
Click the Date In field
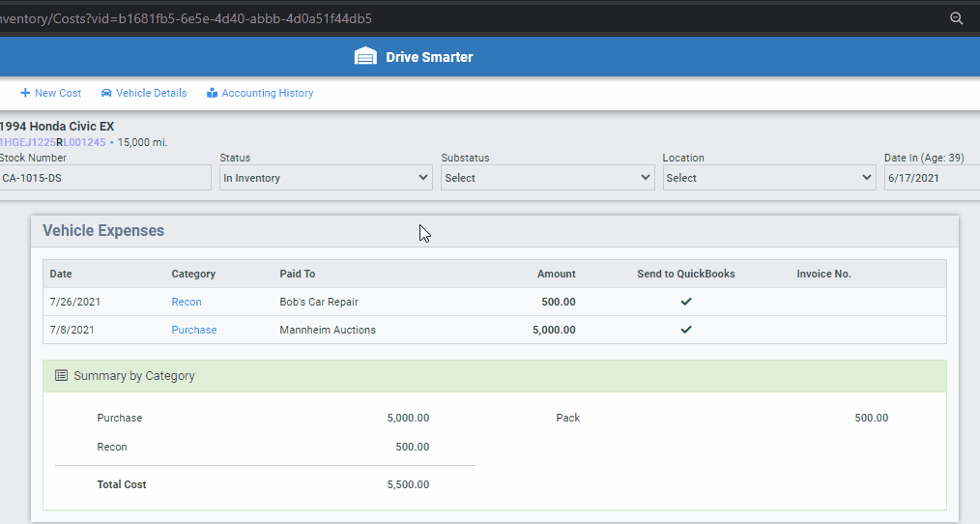931,178
